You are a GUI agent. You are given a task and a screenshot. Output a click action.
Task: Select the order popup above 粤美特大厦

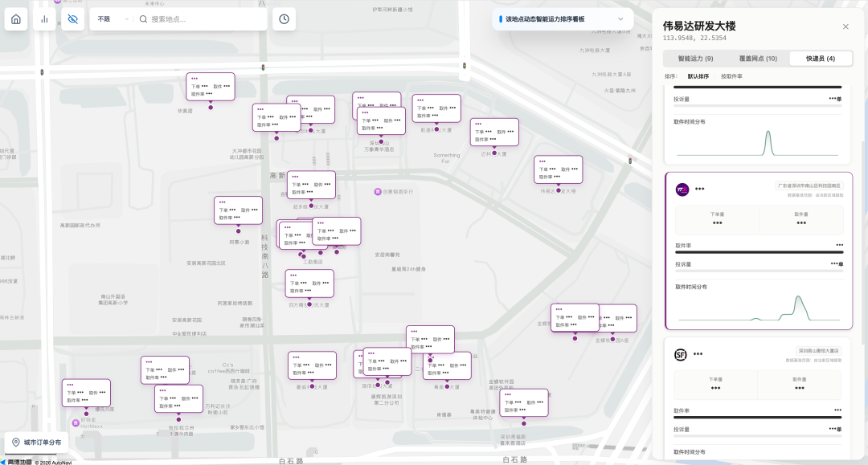click(x=447, y=365)
